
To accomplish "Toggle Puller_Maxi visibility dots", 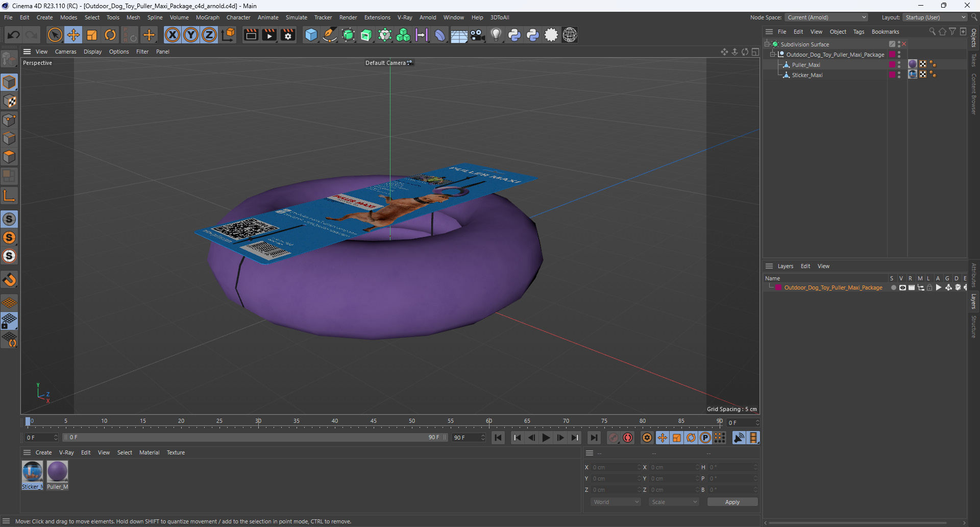I will click(x=899, y=65).
